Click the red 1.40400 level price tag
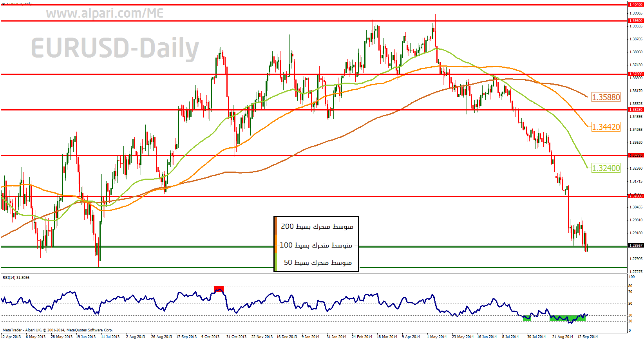This screenshot has height=340, width=644. click(635, 5)
